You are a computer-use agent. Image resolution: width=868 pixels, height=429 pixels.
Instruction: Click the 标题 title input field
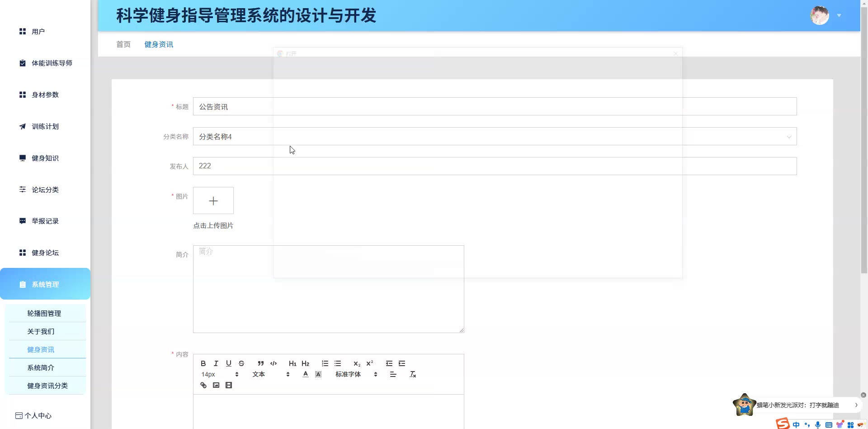(495, 106)
